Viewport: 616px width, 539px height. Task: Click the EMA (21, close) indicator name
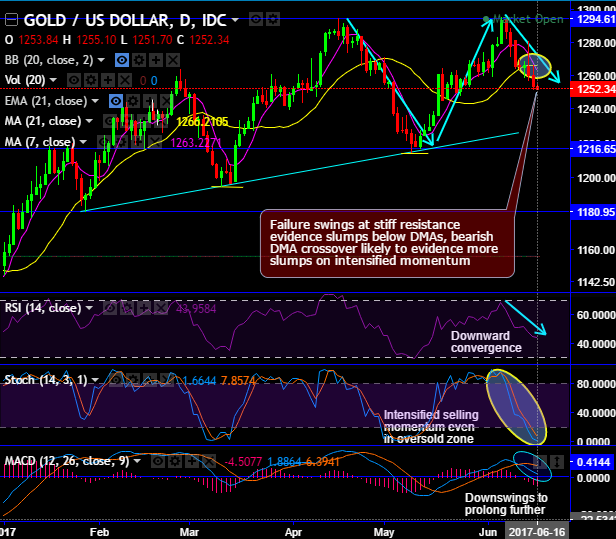point(46,101)
